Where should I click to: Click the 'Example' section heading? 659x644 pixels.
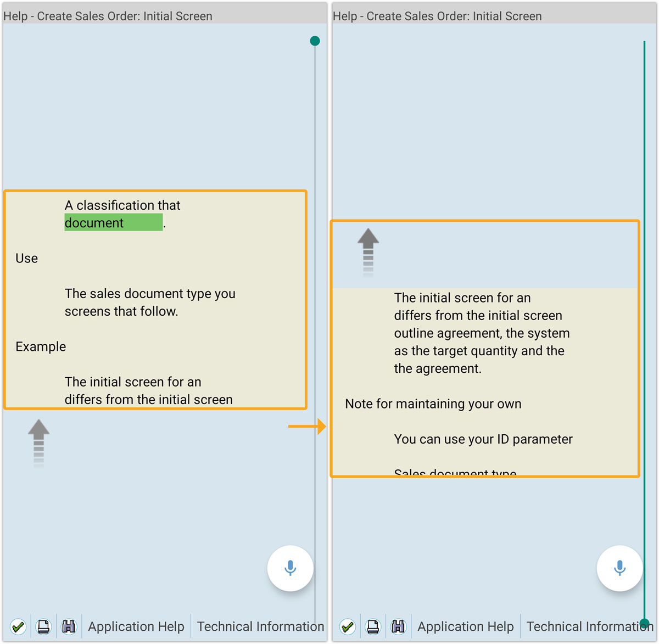pos(41,347)
